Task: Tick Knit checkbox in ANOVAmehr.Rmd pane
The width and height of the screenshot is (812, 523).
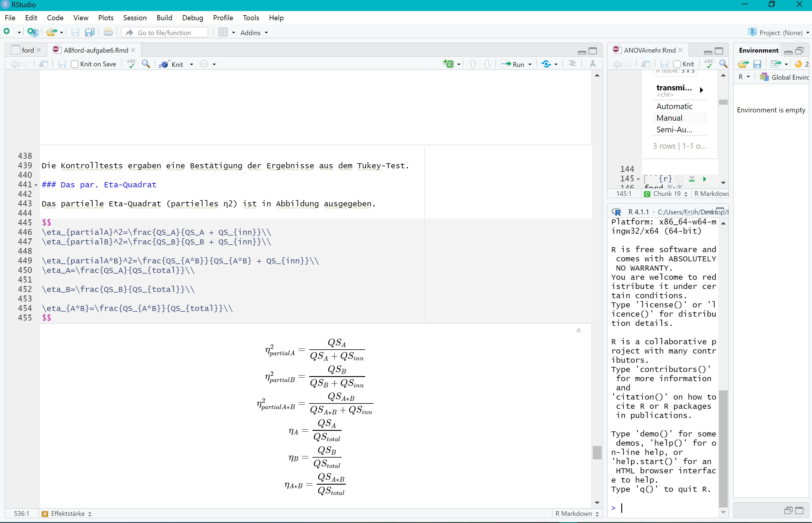Action: pyautogui.click(x=677, y=64)
